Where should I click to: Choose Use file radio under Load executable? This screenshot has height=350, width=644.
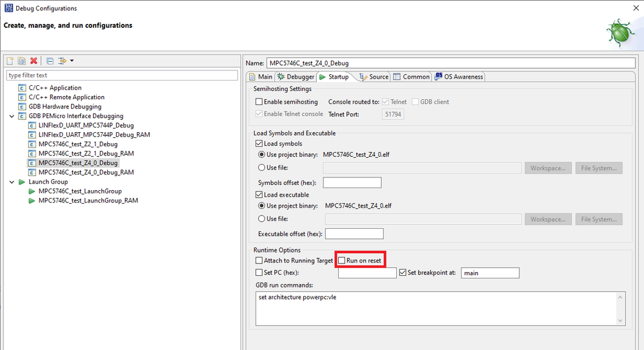tap(261, 219)
